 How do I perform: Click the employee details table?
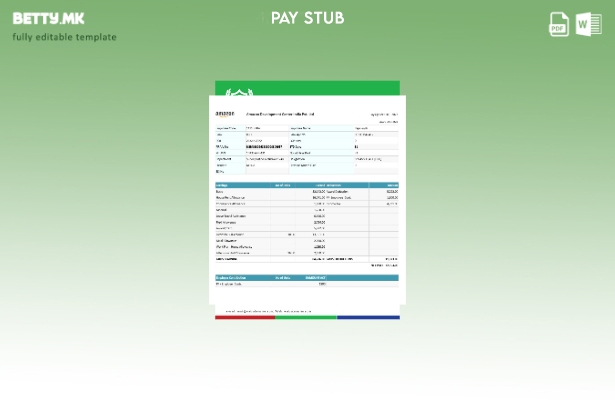coord(307,150)
